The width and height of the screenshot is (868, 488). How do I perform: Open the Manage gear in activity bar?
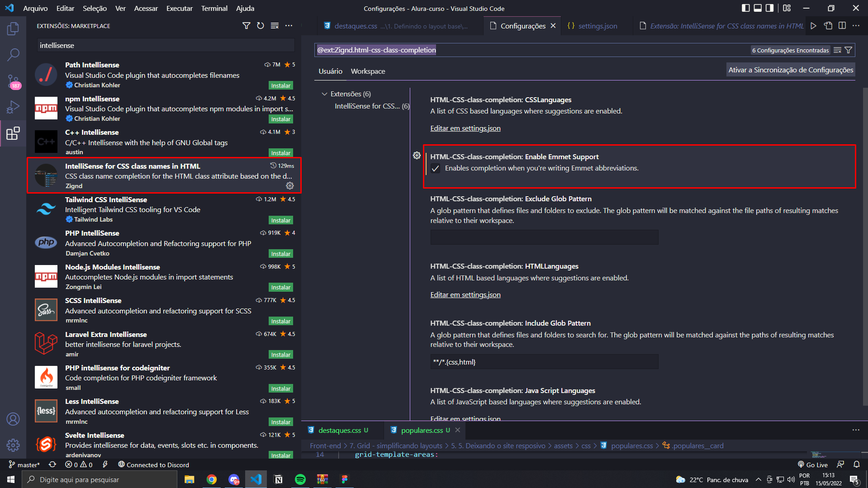click(13, 445)
